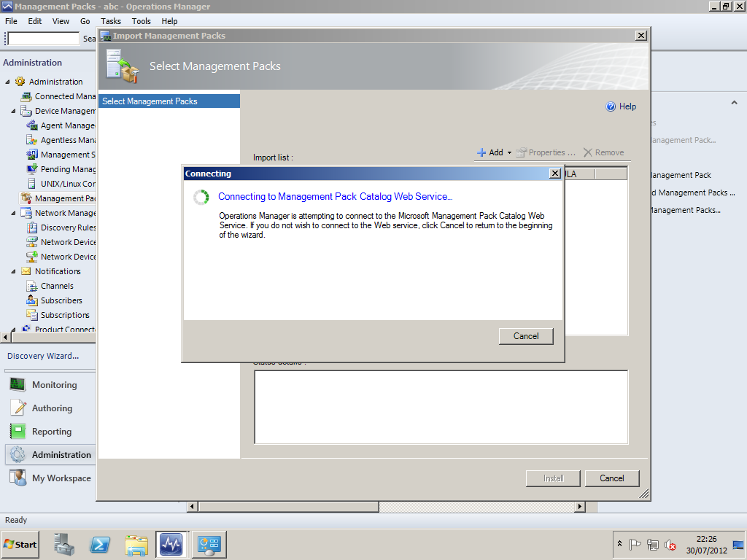Screen dimensions: 747x560
Task: Click the UNIX/Linux Computers icon
Action: tap(32, 184)
